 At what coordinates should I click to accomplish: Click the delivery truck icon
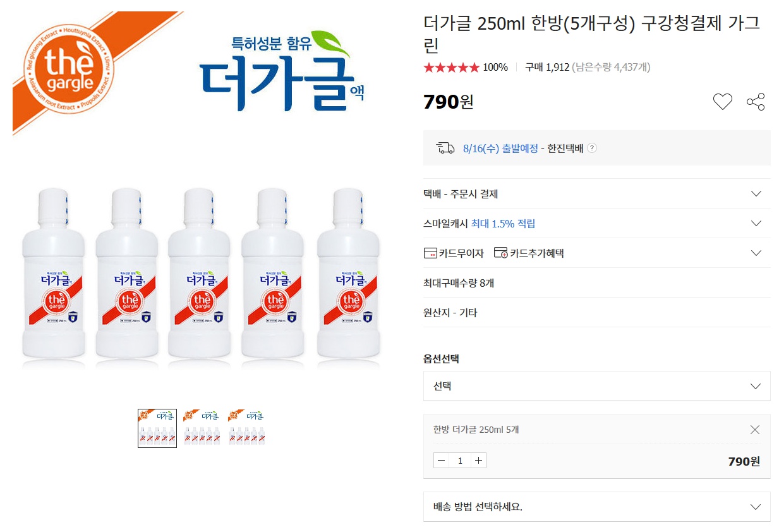pos(445,148)
